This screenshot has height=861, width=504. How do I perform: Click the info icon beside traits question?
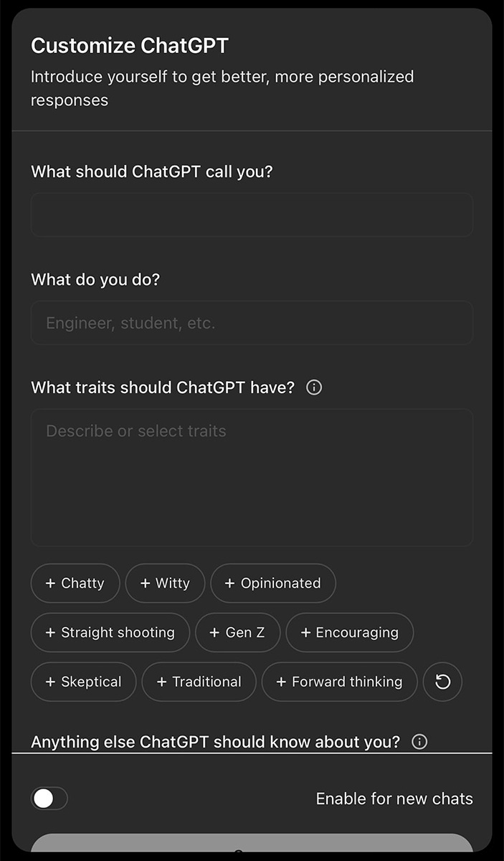tap(314, 387)
